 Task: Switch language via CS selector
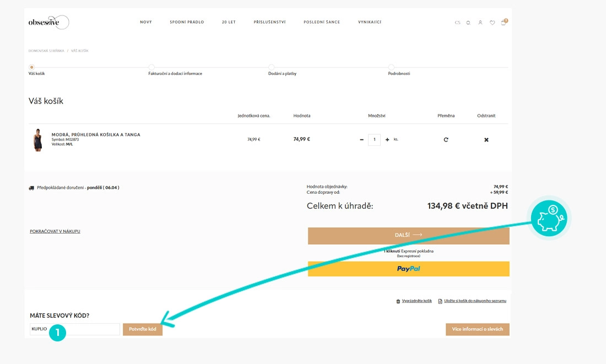[458, 23]
